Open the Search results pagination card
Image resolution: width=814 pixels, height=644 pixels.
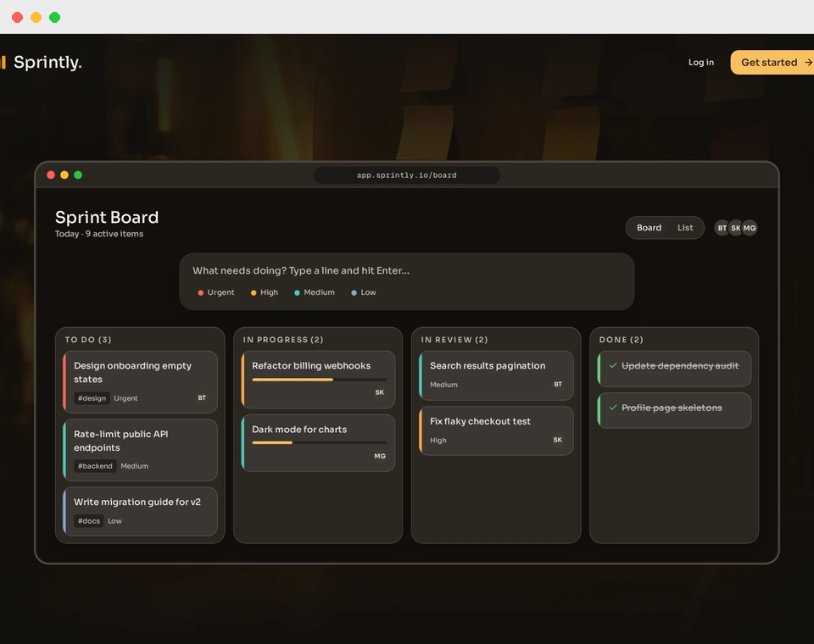(x=496, y=375)
